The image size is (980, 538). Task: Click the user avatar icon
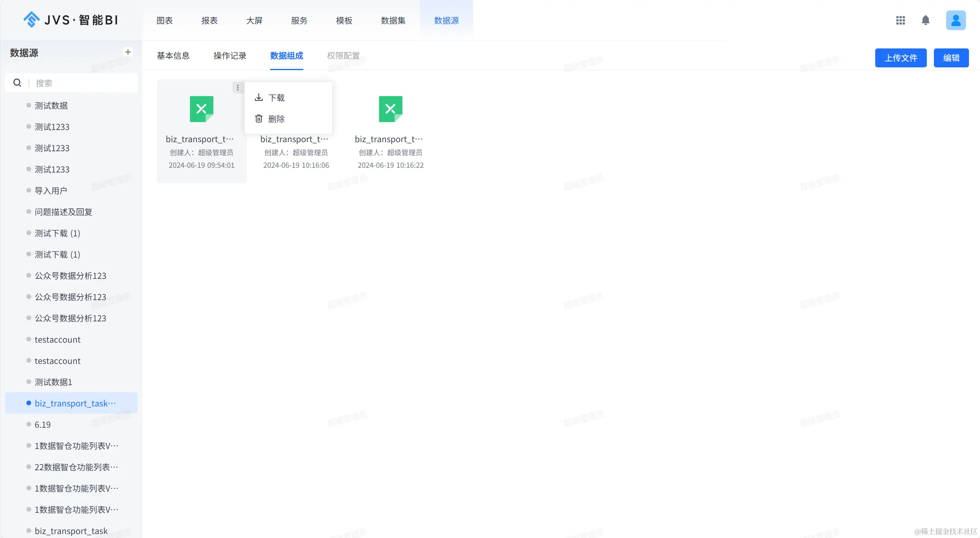coord(956,20)
